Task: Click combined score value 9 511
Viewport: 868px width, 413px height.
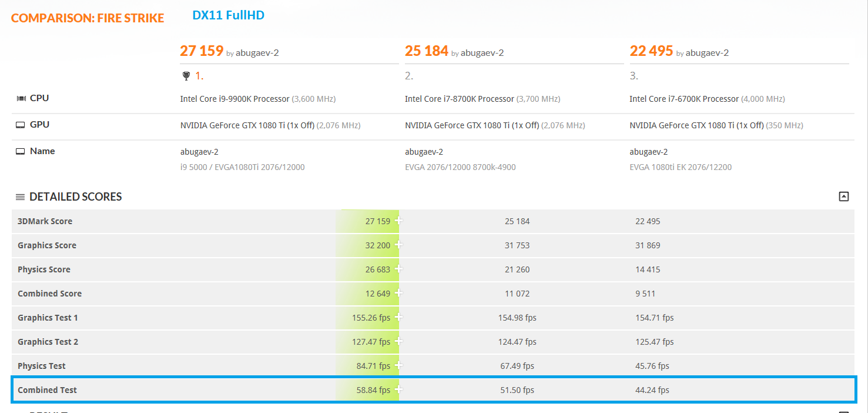Action: (645, 294)
